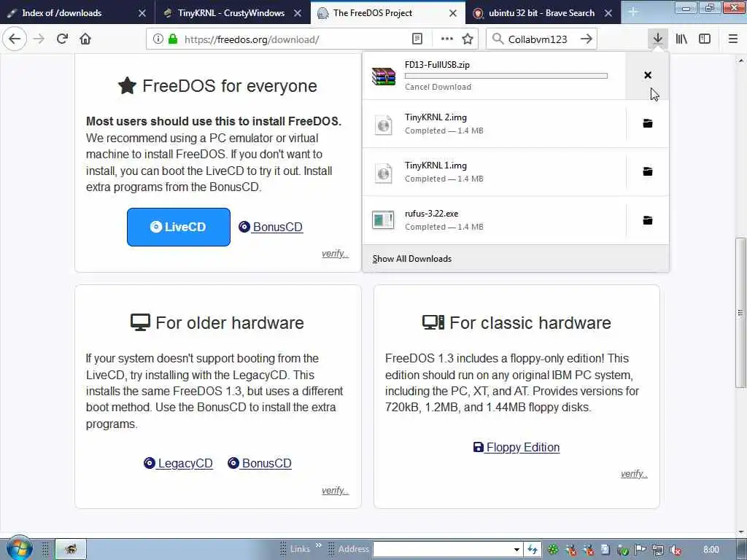
Task: Switch to ubintu 32 bit Brave Search tab
Action: pyautogui.click(x=541, y=13)
